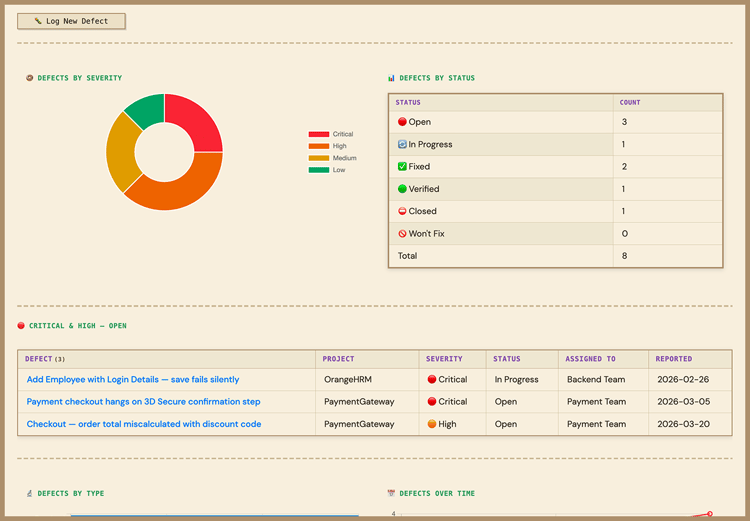Click the Log New Defect button
750x521 pixels.
pyautogui.click(x=71, y=21)
